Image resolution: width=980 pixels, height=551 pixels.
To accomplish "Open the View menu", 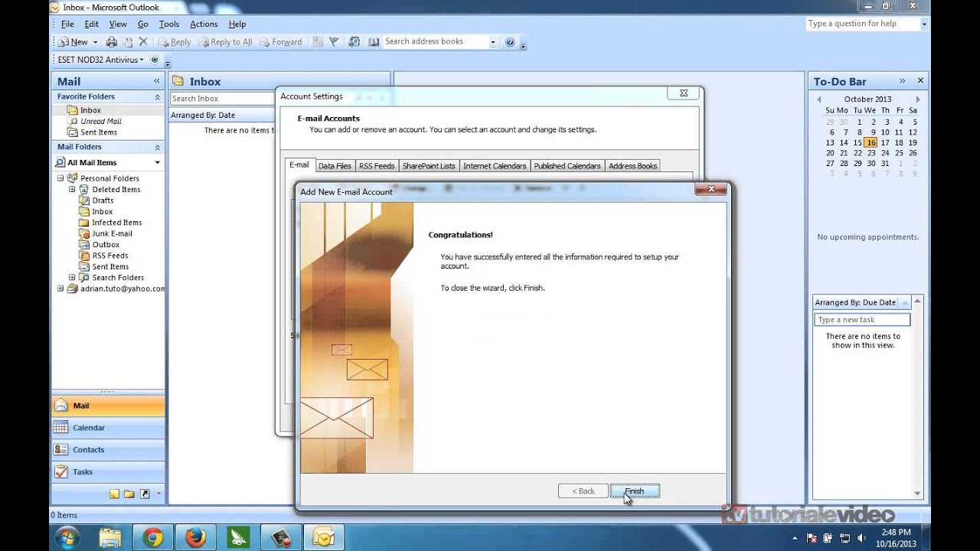I will [x=118, y=24].
